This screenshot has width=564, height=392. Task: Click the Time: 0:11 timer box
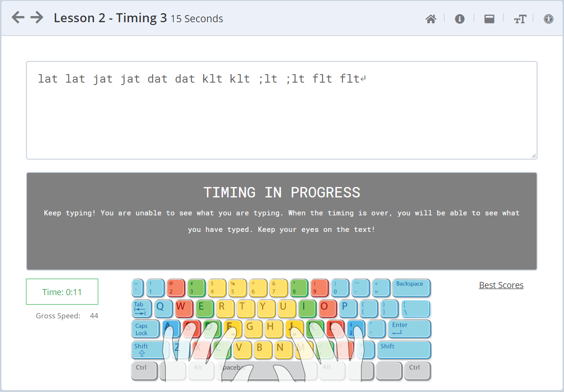[62, 292]
